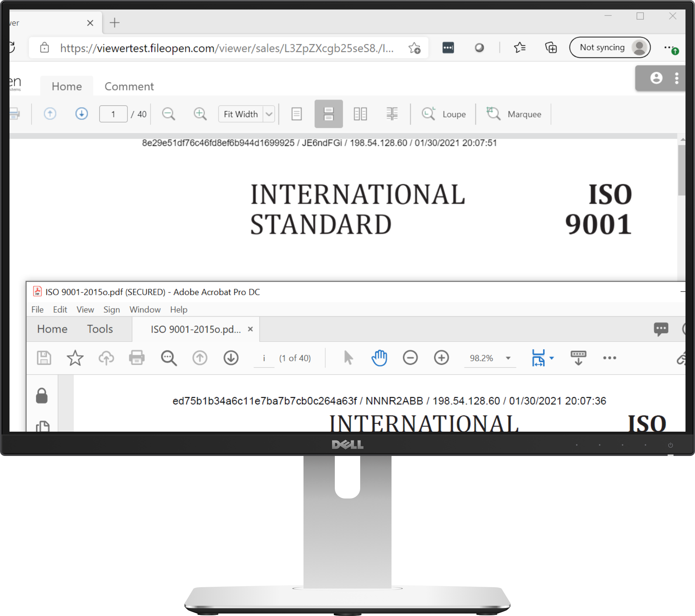Open the File menu in Acrobat
Image resolution: width=695 pixels, height=616 pixels.
[37, 310]
